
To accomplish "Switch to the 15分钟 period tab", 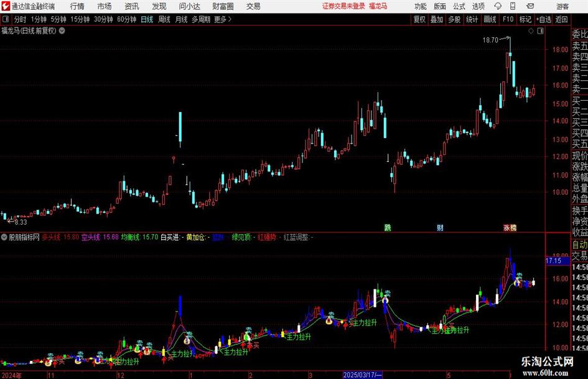I will [80, 19].
